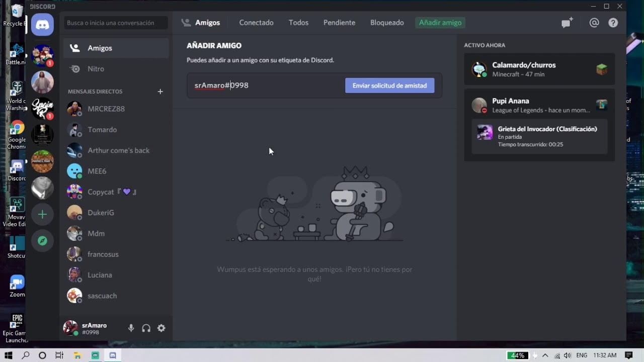The height and width of the screenshot is (362, 644).
Task: Click Grieta del Invocador match details
Action: click(x=539, y=136)
